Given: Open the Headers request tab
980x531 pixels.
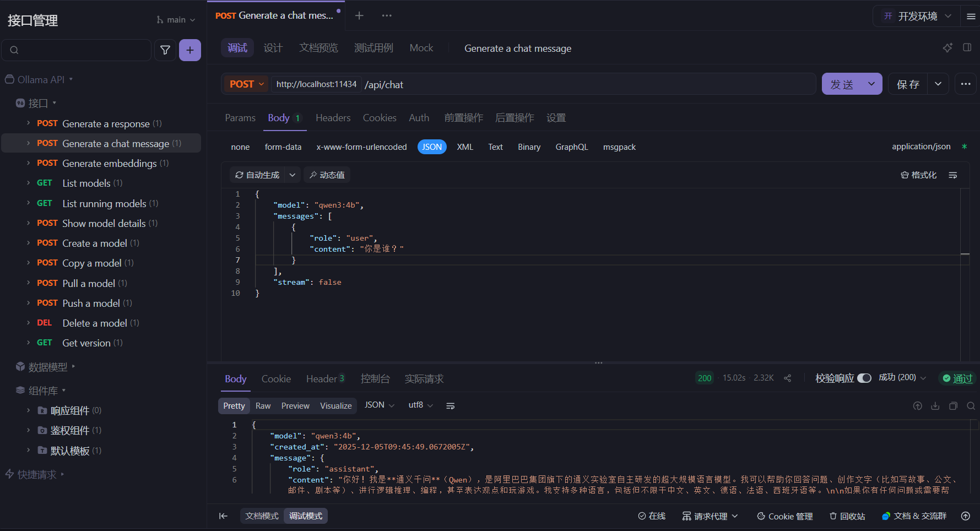Looking at the screenshot, I should point(333,118).
